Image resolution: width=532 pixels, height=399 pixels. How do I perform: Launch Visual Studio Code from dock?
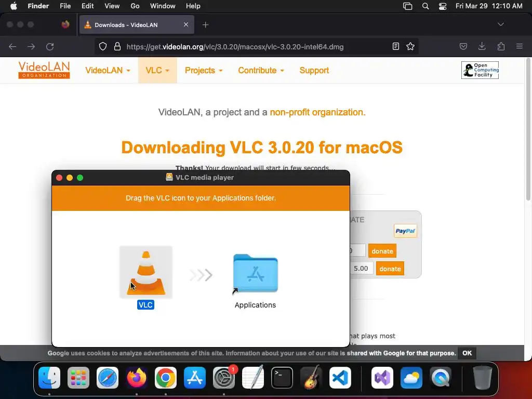click(x=340, y=378)
